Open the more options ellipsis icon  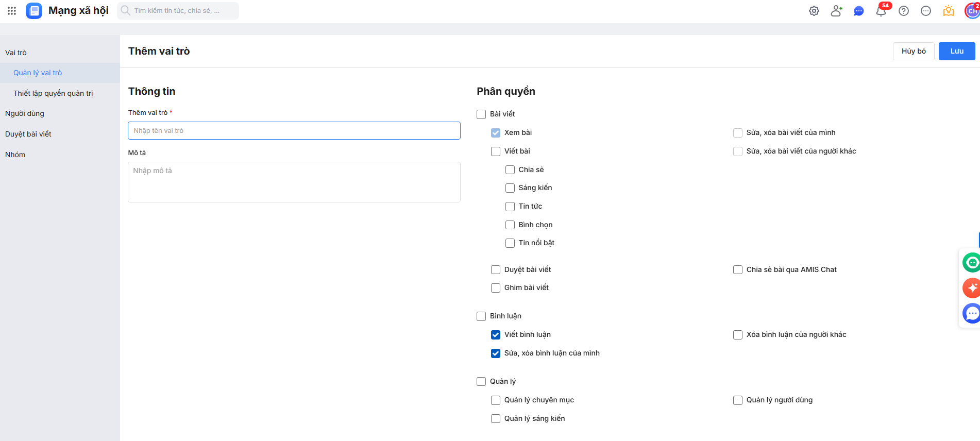(926, 11)
